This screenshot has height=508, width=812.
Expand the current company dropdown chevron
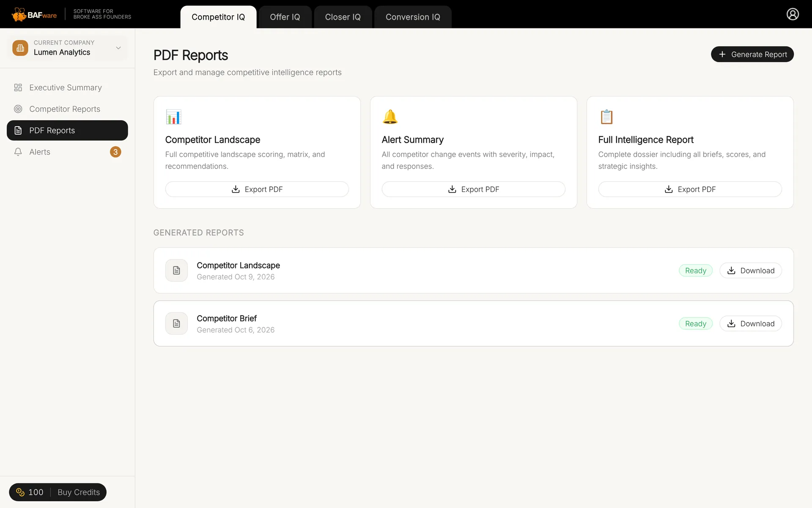click(118, 48)
